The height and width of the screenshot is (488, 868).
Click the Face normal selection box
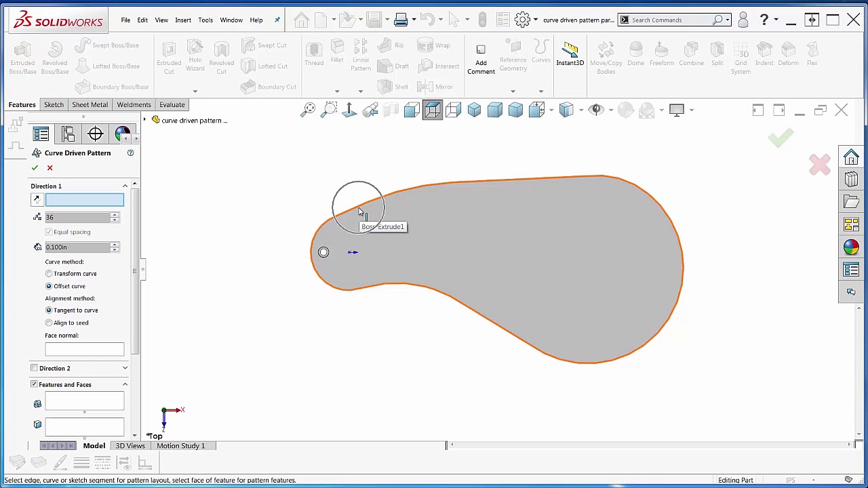[85, 349]
